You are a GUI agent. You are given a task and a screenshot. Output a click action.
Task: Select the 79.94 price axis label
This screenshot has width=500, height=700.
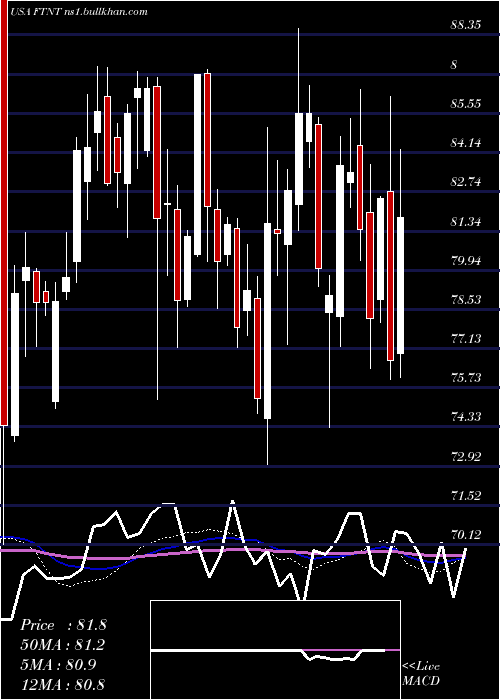pos(466,260)
